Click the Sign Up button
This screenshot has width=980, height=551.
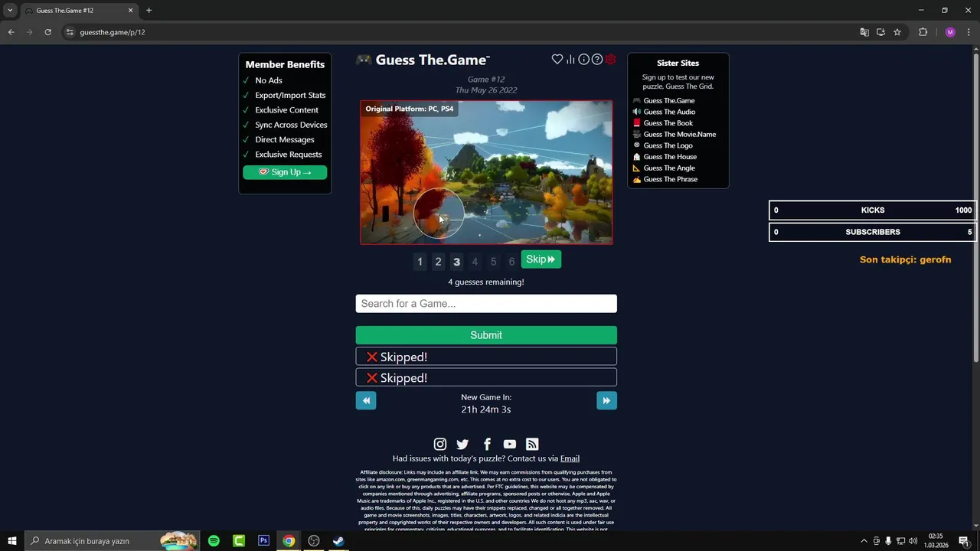point(285,172)
